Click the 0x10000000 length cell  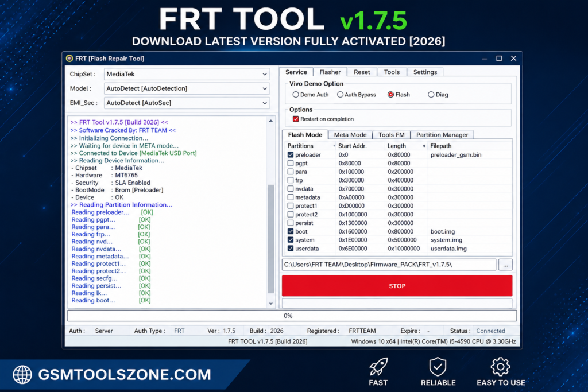[x=404, y=249]
